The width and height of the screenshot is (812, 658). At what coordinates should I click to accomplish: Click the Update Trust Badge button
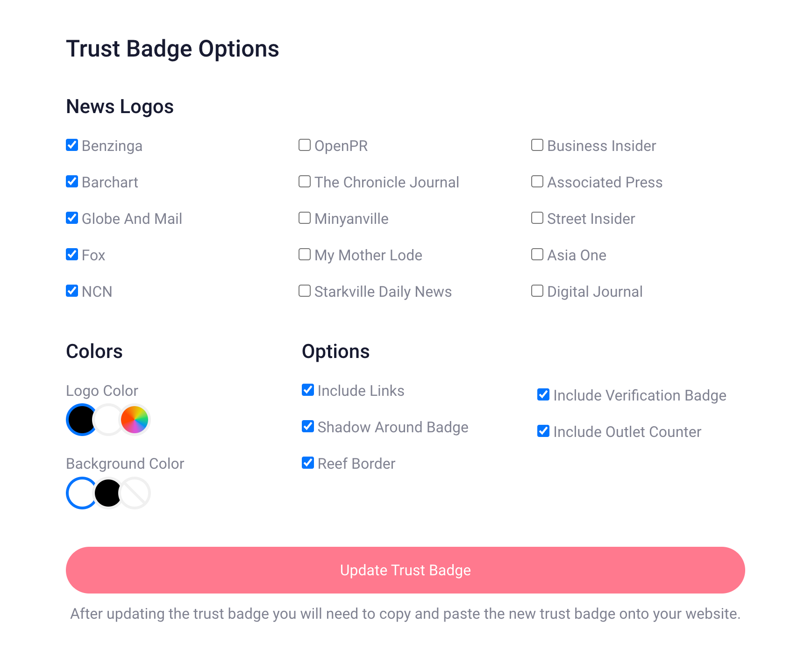click(406, 570)
